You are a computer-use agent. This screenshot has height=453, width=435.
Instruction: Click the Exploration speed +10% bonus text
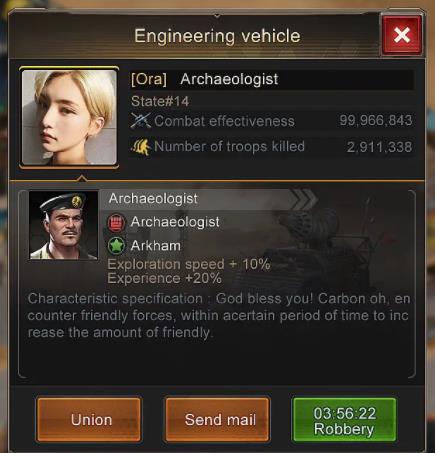pyautogui.click(x=189, y=264)
